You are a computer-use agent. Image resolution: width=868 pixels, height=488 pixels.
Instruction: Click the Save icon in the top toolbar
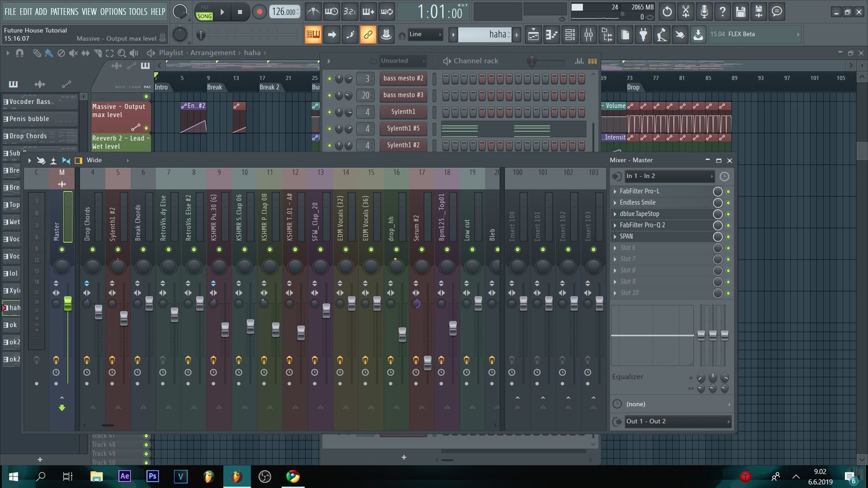741,11
